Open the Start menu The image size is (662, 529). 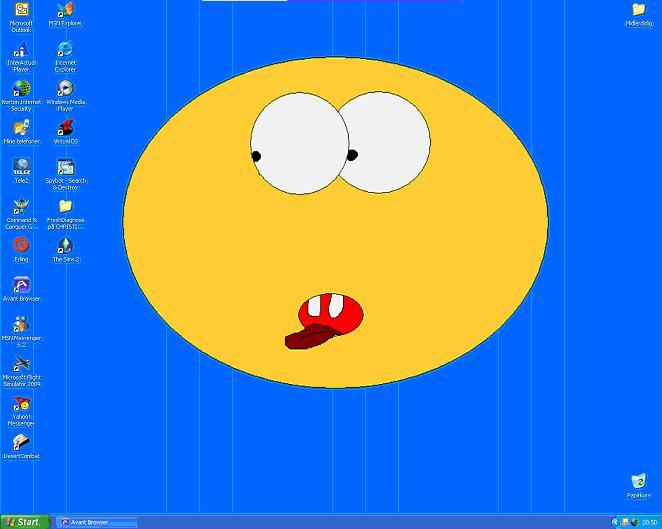[24, 522]
